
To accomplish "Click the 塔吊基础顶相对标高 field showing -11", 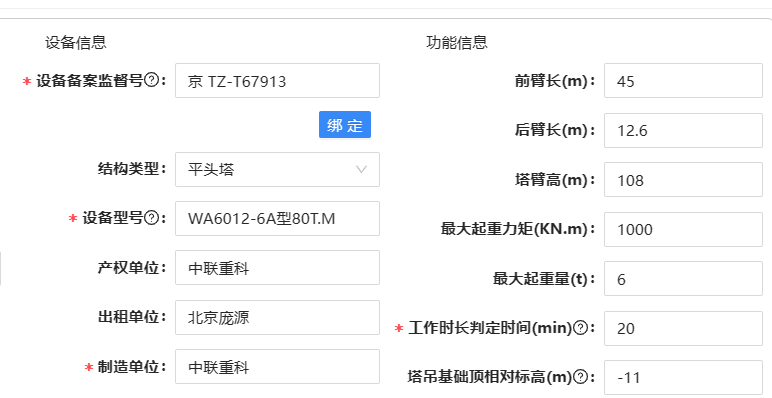I will point(683,377).
